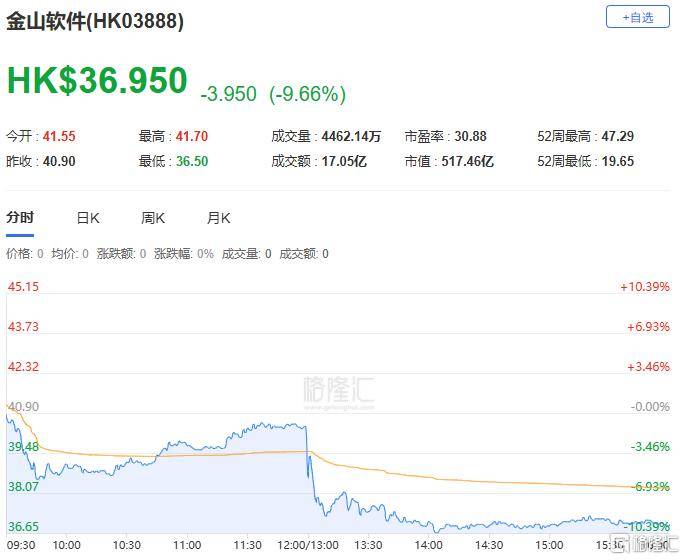The height and width of the screenshot is (560, 685).
Task: Click the 价格 readout above the chart
Action: 24,254
